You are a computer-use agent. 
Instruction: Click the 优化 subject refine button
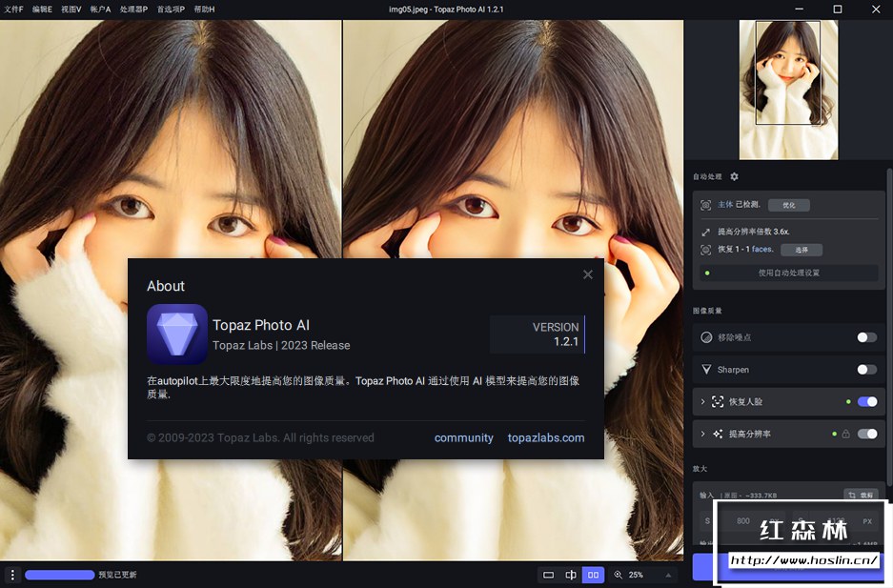(789, 205)
